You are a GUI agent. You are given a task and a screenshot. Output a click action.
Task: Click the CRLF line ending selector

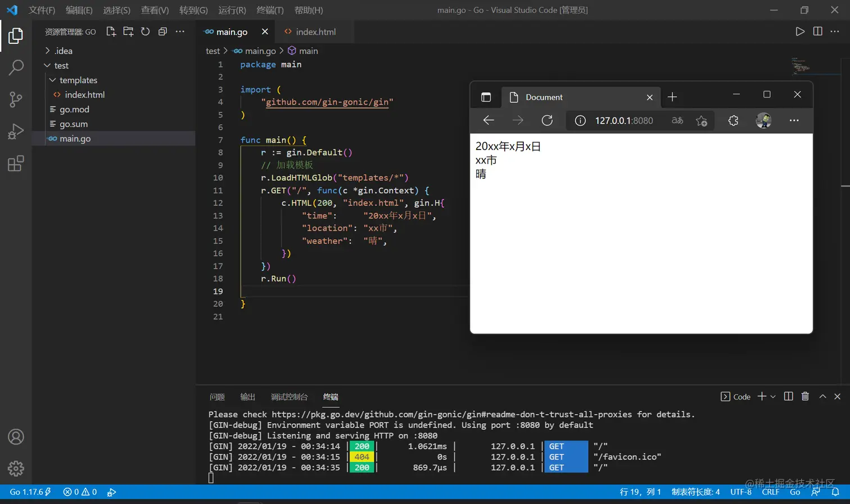pos(770,492)
